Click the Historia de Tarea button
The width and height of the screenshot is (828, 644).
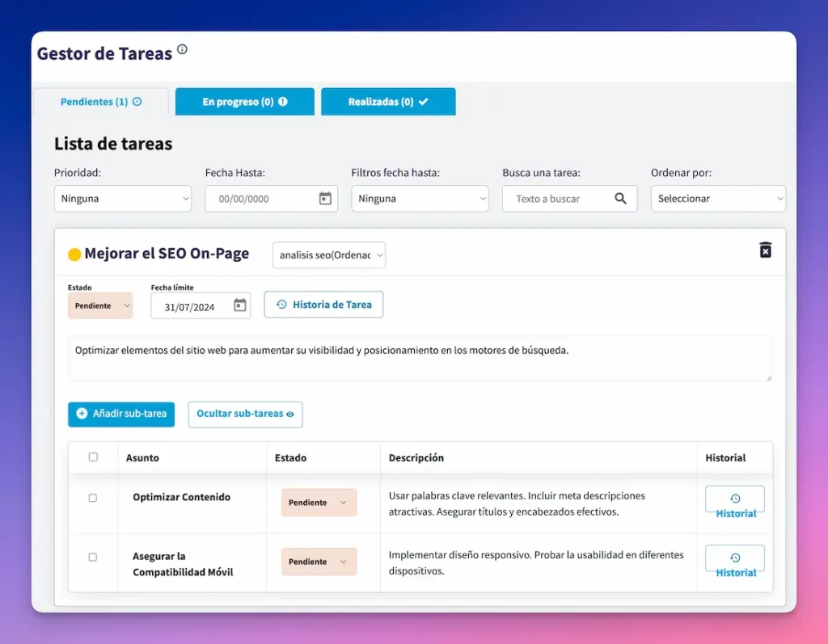(x=323, y=305)
